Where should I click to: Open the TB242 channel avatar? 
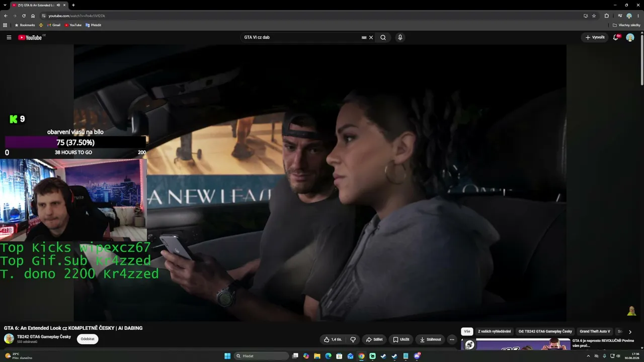(x=9, y=339)
